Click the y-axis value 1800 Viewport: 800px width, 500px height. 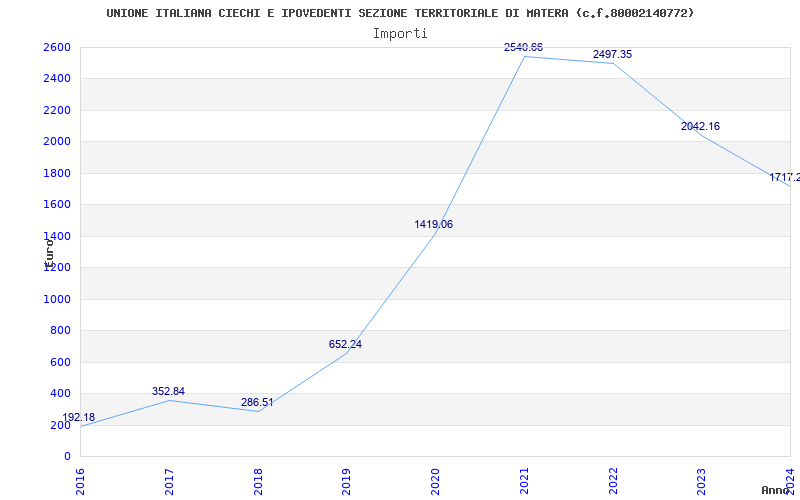click(57, 173)
